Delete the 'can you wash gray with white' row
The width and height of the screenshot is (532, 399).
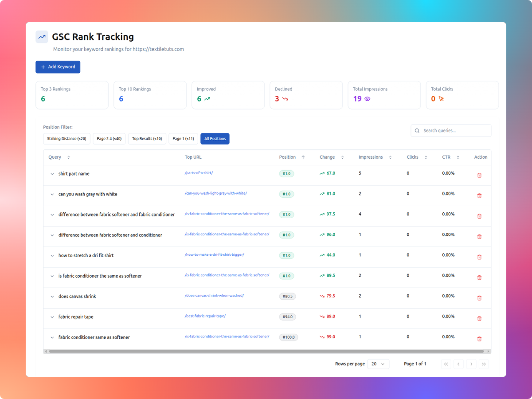pyautogui.click(x=479, y=196)
